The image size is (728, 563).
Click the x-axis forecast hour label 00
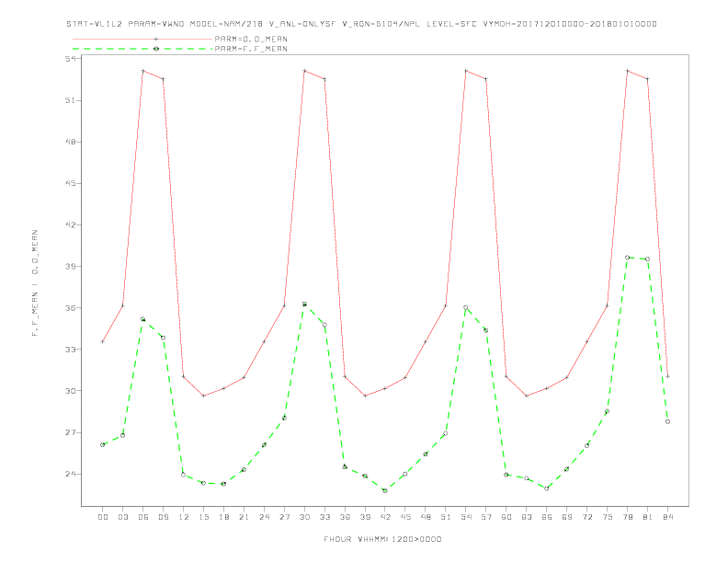click(x=103, y=517)
